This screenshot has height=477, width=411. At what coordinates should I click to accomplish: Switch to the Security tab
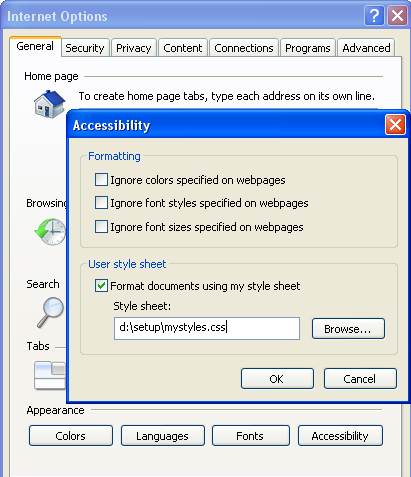(x=85, y=48)
